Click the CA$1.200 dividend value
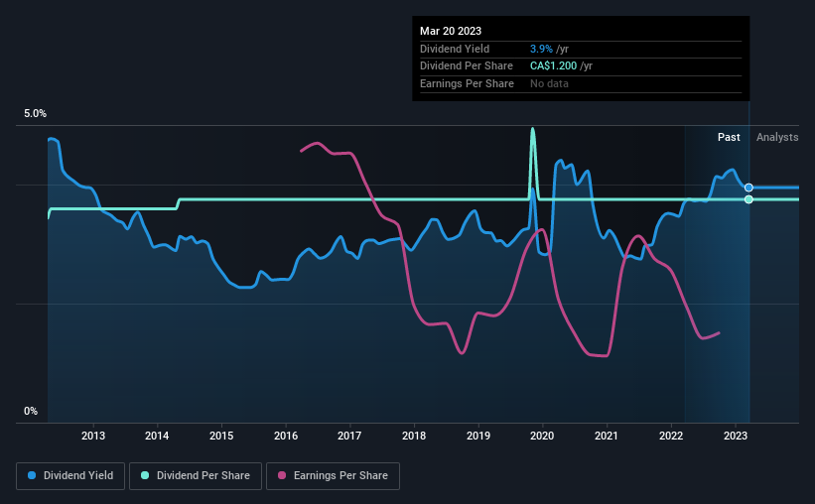This screenshot has width=815, height=504. click(553, 66)
